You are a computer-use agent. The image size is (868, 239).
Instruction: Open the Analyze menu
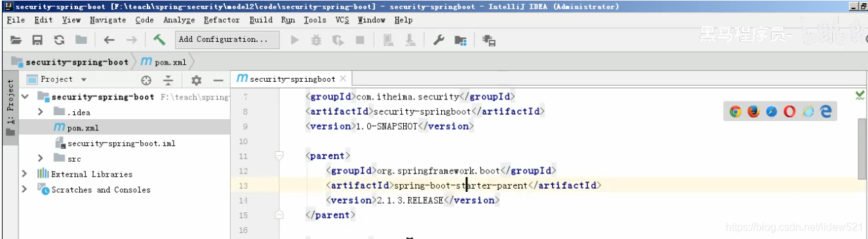pos(179,20)
